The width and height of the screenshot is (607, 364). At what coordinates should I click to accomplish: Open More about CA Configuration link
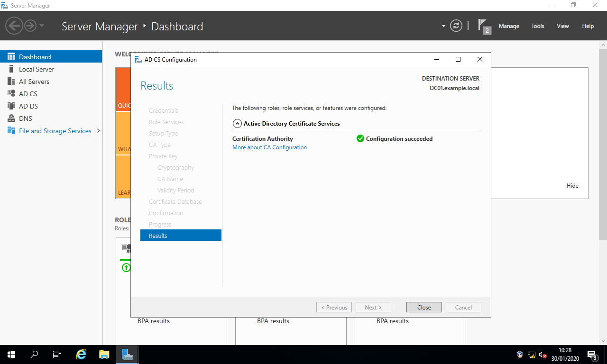[x=269, y=147]
